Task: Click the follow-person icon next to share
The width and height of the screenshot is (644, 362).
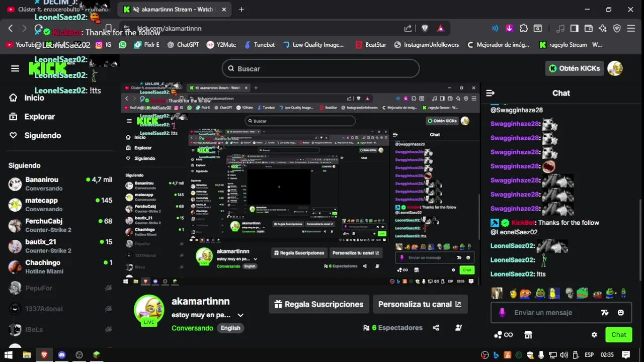Action: (x=458, y=328)
